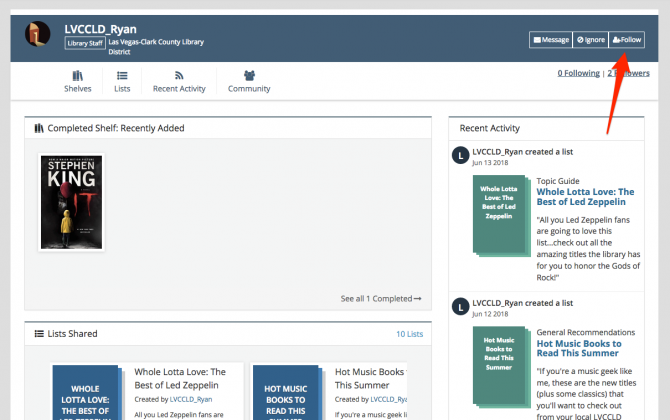Open the Shelves tab
The width and height of the screenshot is (670, 420).
coord(78,81)
